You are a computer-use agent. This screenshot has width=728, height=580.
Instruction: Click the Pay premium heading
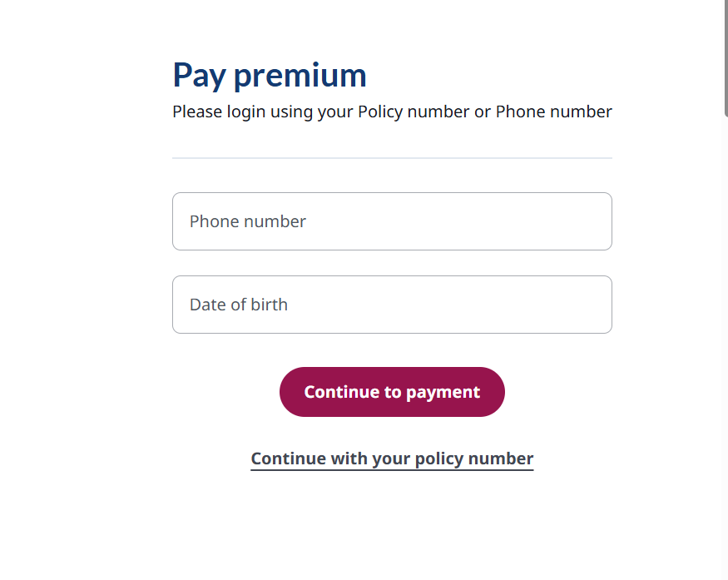[269, 75]
